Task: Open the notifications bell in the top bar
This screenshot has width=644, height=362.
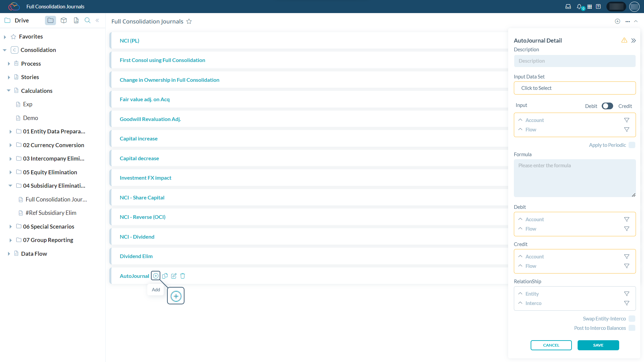Action: [x=579, y=6]
